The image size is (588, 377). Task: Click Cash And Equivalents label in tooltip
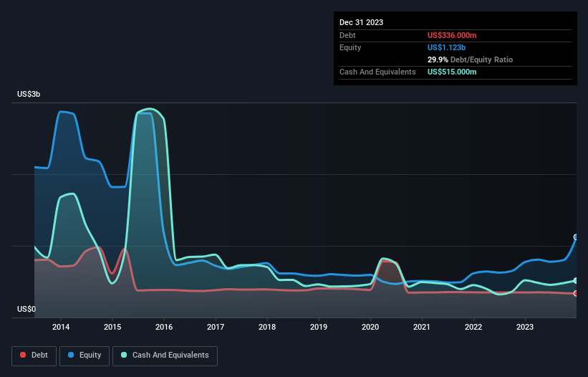click(377, 72)
